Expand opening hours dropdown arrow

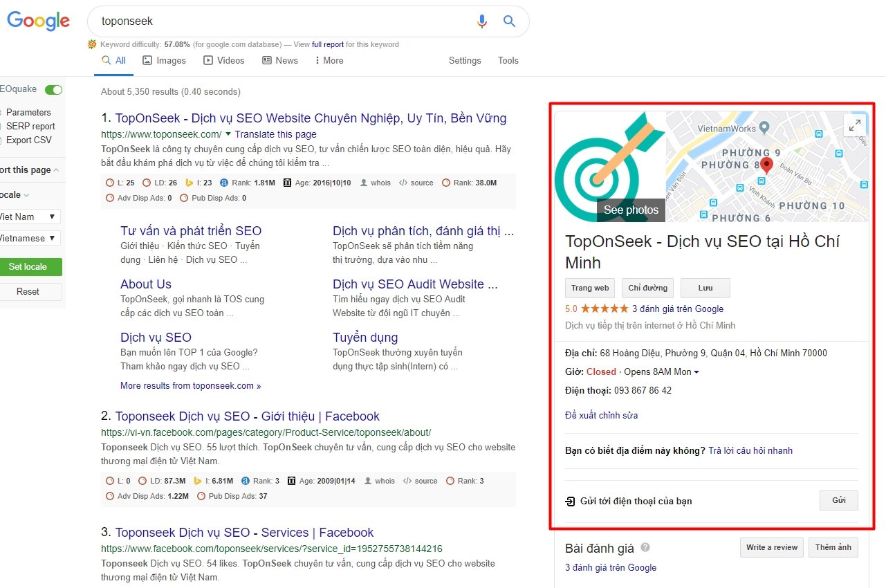point(696,372)
